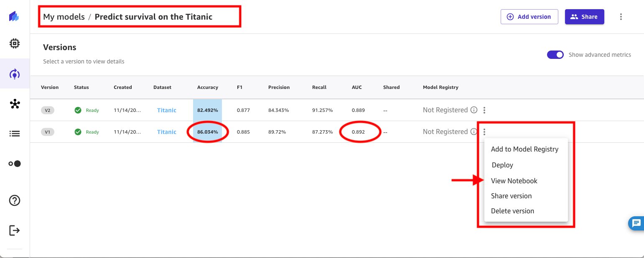This screenshot has width=644, height=258.
Task: Click the Share button
Action: [584, 17]
